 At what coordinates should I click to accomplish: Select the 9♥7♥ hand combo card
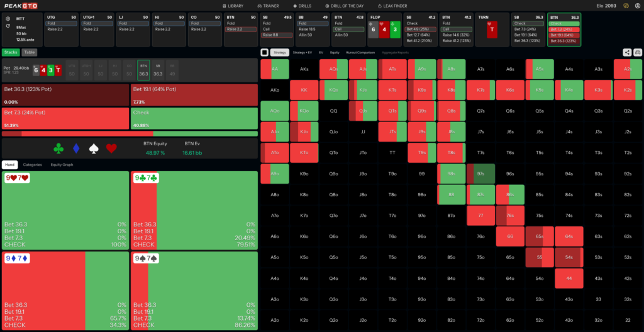pos(65,210)
